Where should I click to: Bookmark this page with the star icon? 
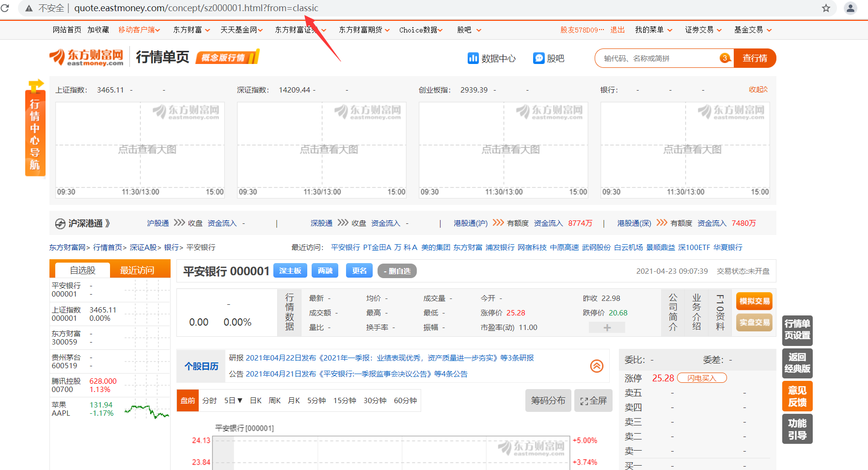pos(826,8)
